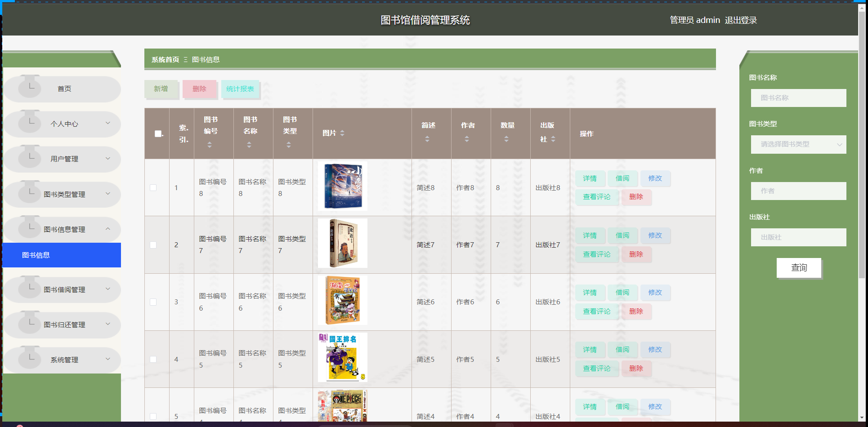Open the 图书借阅管理 sidebar menu
Image resolution: width=868 pixels, height=427 pixels.
click(x=62, y=290)
